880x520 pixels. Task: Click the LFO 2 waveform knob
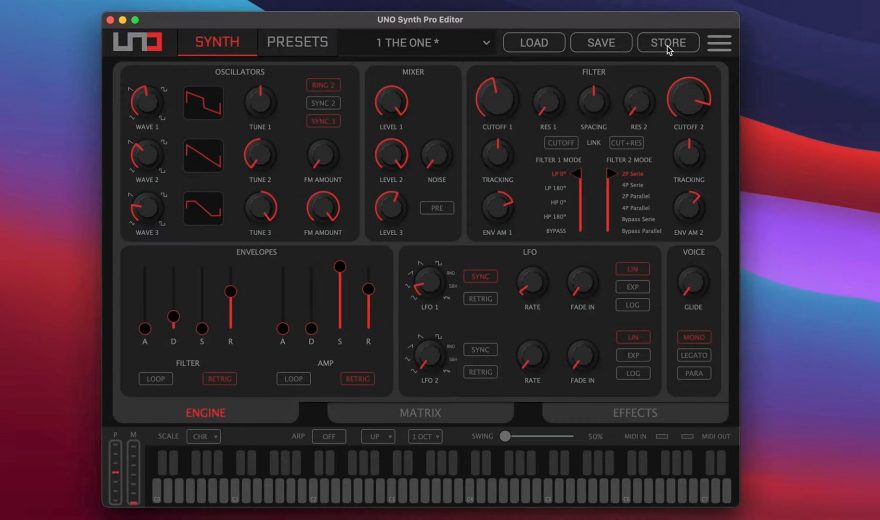tap(429, 355)
